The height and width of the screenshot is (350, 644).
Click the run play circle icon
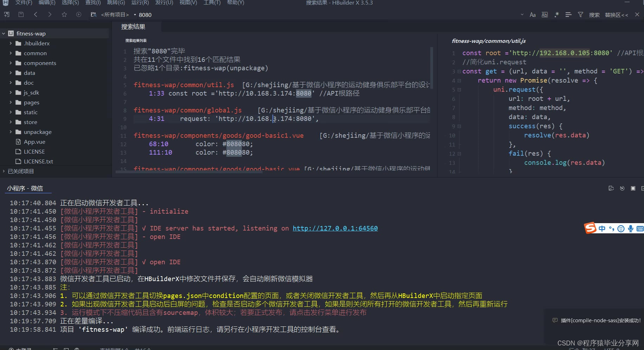(x=79, y=14)
